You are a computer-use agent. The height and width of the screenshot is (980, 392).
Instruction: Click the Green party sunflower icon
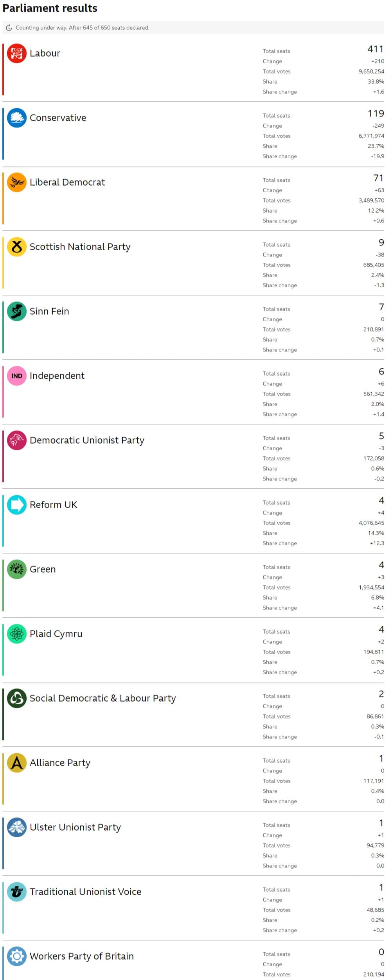coord(17,569)
